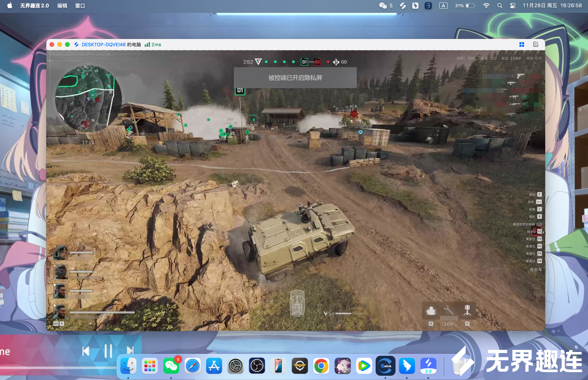The height and width of the screenshot is (380, 588).
Task: Open the blue wing app in dock
Action: 407,366
